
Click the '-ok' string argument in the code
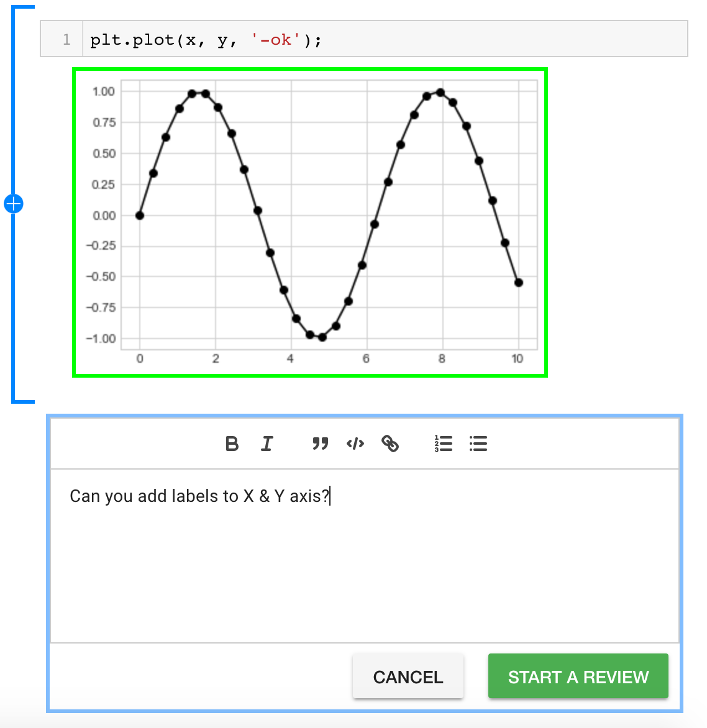[277, 39]
